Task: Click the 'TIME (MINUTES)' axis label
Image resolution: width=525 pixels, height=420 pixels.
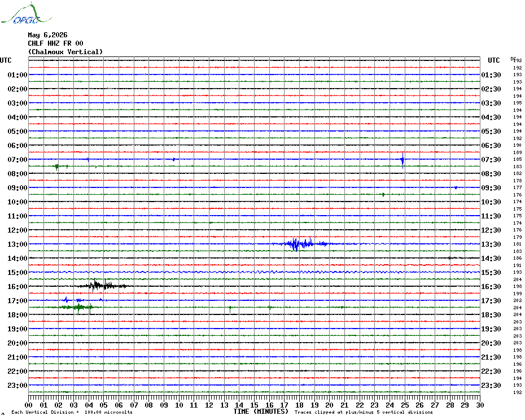Action: pyautogui.click(x=261, y=412)
